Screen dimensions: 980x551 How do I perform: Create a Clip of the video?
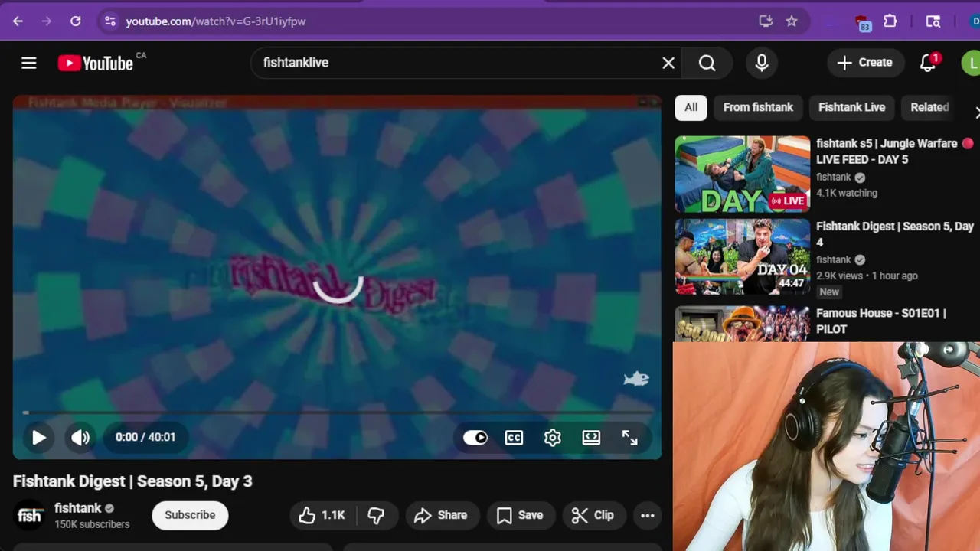(594, 515)
